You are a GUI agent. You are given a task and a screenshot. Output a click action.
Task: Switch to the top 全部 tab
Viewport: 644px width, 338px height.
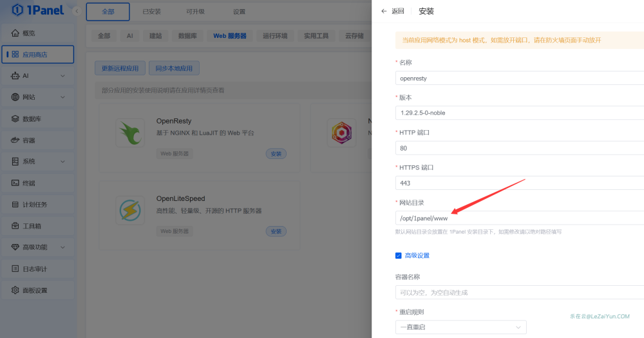[x=108, y=12]
